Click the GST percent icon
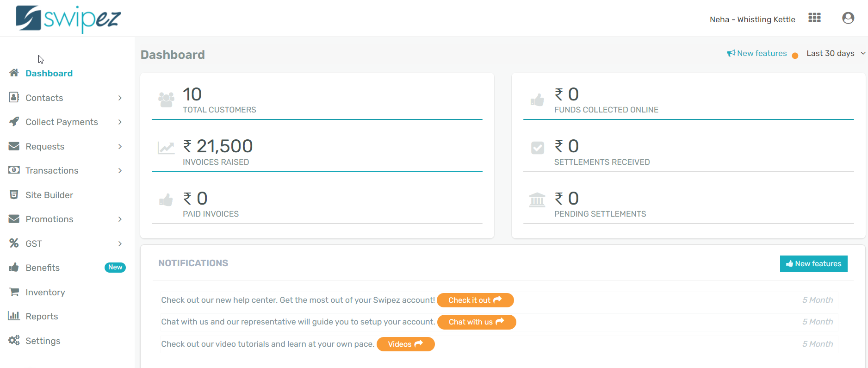This screenshot has width=868, height=368. pyautogui.click(x=14, y=243)
